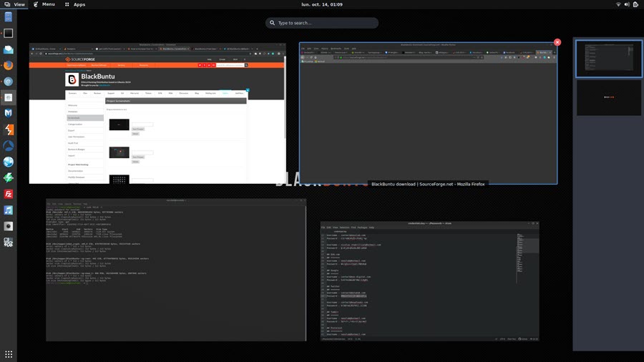644x362 pixels.
Task: Focus the Type to search field
Action: (x=322, y=23)
